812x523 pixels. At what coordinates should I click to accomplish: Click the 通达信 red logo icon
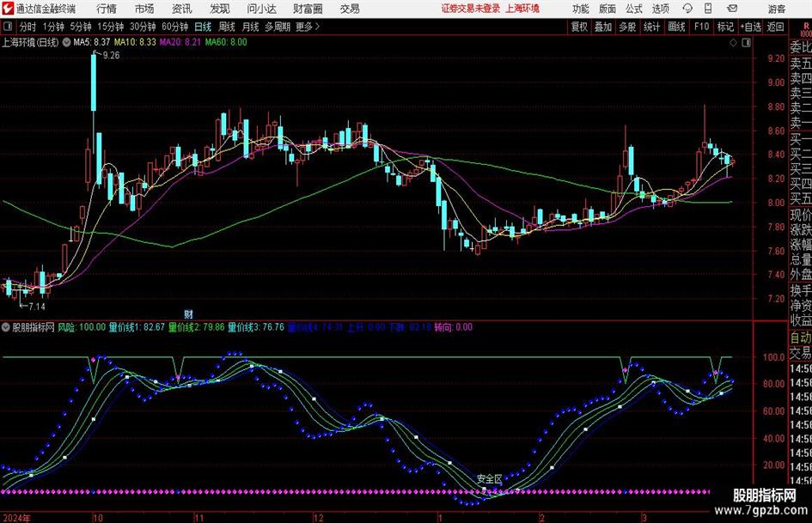point(7,9)
